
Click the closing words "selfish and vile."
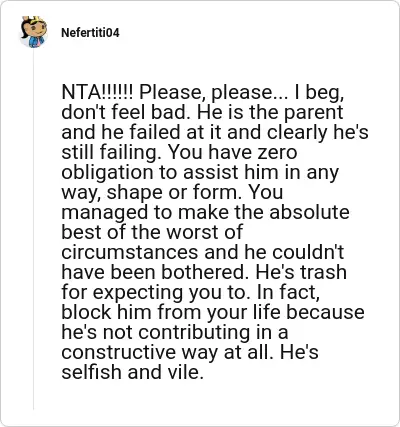coord(132,372)
